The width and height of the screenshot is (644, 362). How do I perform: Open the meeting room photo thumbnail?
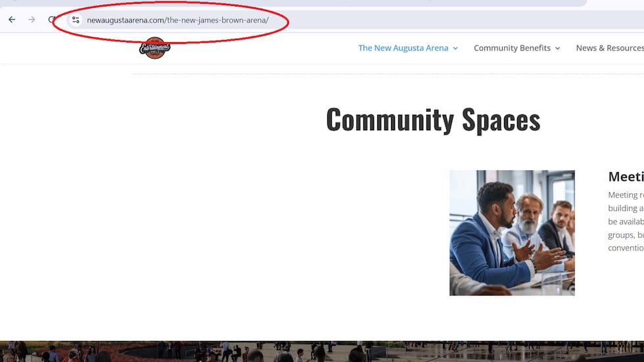click(x=512, y=233)
